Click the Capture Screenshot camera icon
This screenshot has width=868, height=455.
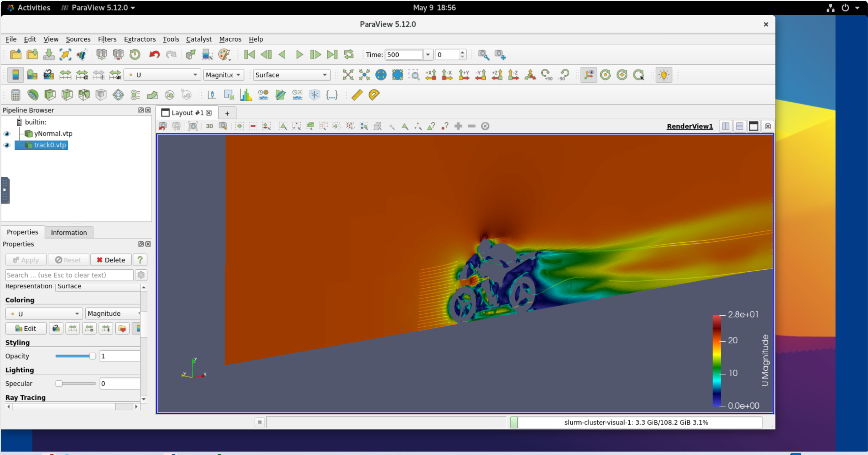[x=193, y=126]
